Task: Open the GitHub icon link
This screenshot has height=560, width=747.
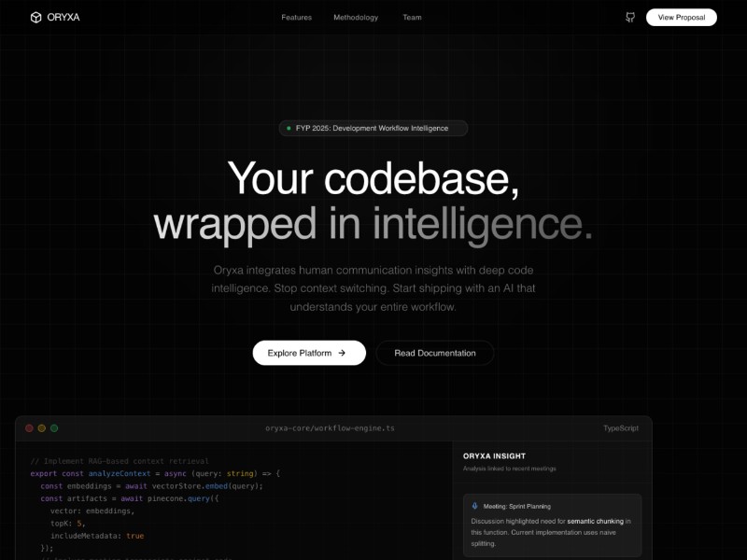Action: 630,17
